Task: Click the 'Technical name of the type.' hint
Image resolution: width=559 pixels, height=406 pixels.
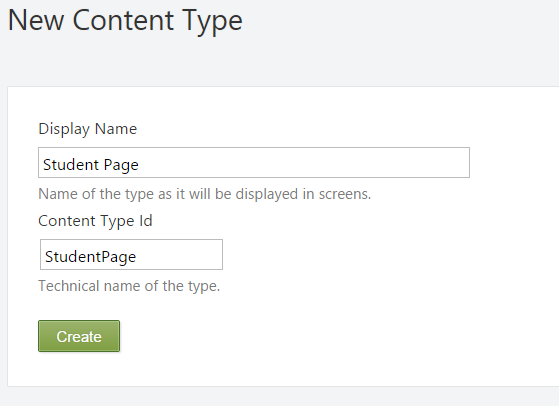Action: point(129,286)
